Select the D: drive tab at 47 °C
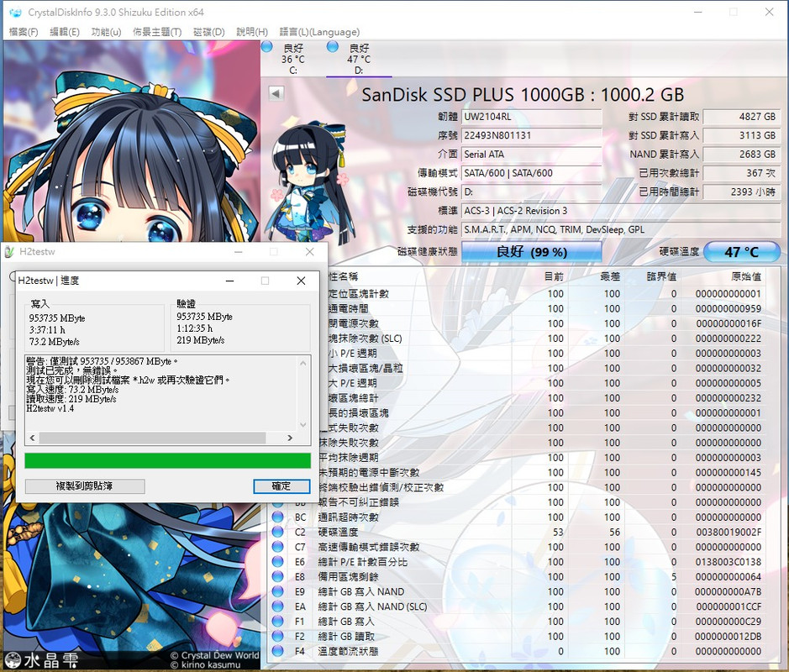The width and height of the screenshot is (789, 672). (x=359, y=60)
